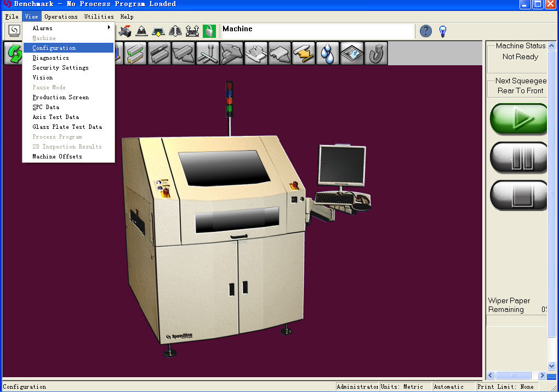Click the yellow arrow board icon

(x=304, y=54)
